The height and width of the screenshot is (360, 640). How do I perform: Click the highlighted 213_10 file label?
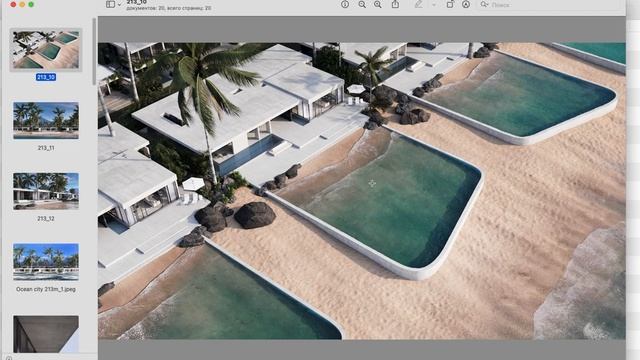[x=46, y=77]
